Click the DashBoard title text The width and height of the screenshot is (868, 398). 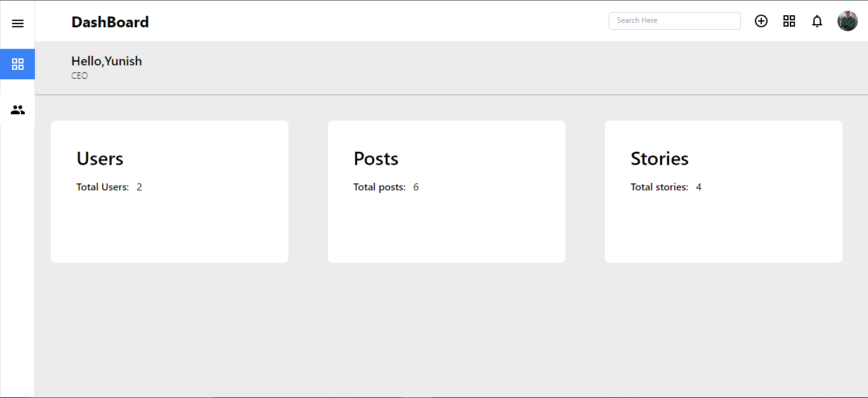coord(110,22)
